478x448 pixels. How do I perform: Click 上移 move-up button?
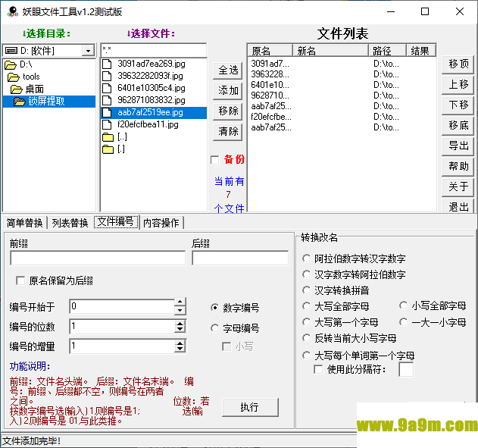pos(458,85)
